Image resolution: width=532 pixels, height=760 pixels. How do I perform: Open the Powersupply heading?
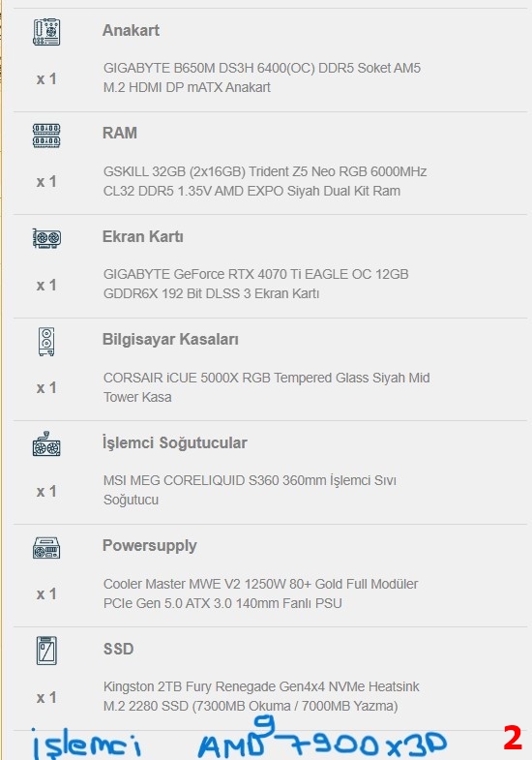pyautogui.click(x=150, y=546)
